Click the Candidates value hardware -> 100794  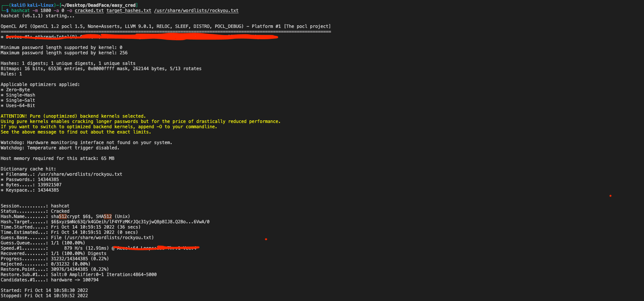[75, 280]
